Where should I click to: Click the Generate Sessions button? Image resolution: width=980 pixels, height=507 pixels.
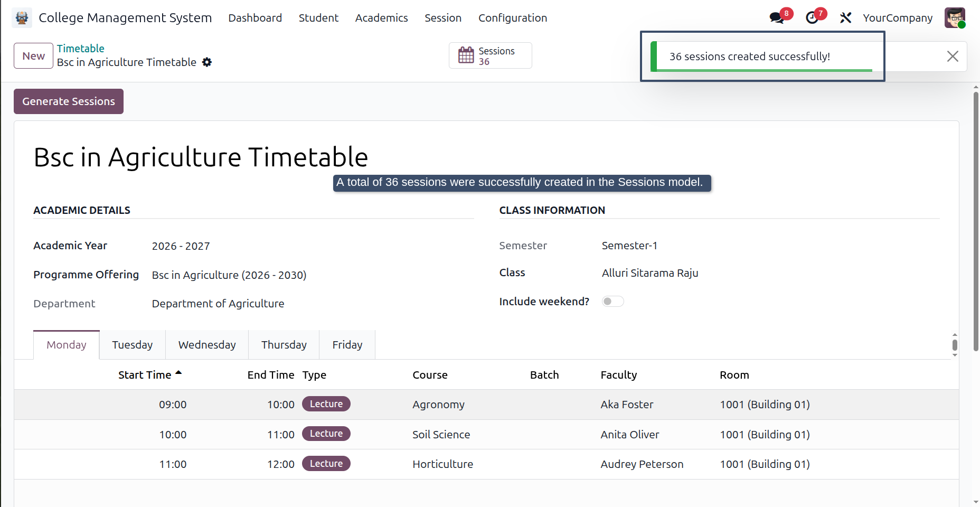pos(69,101)
